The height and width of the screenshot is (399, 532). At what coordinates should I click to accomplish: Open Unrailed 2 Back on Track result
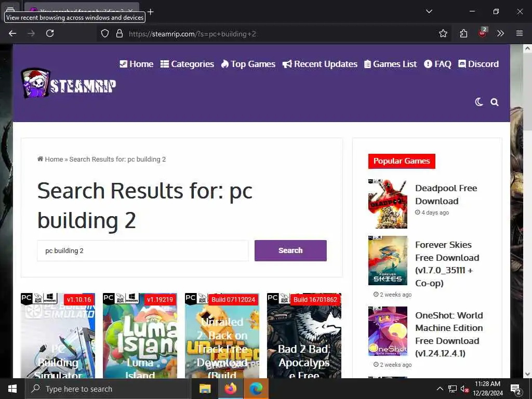222,336
